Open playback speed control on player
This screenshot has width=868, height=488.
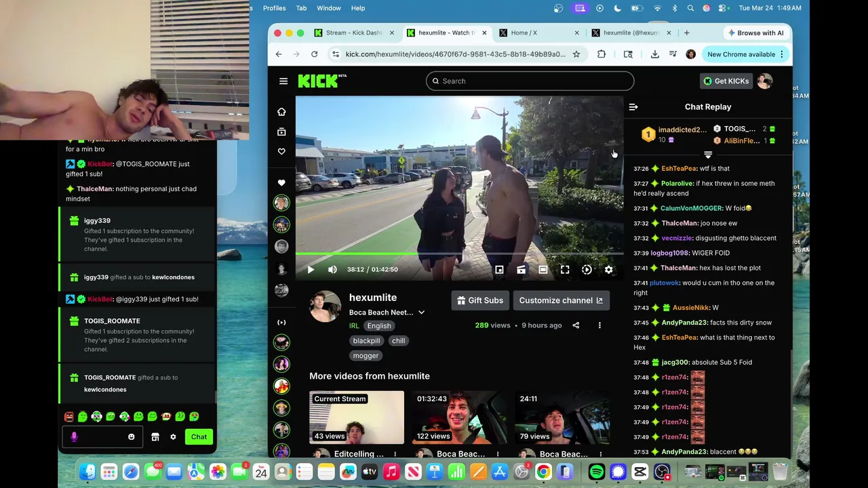pyautogui.click(x=587, y=270)
